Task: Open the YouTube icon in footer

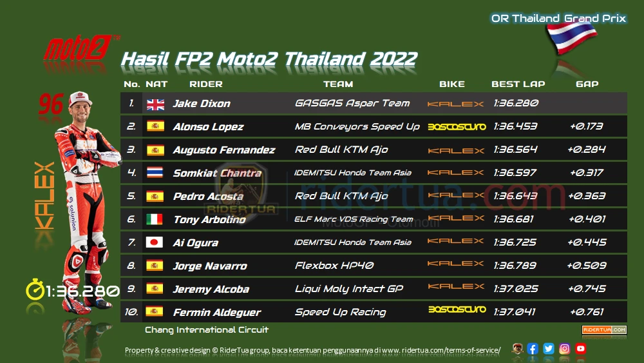Action: tap(580, 349)
